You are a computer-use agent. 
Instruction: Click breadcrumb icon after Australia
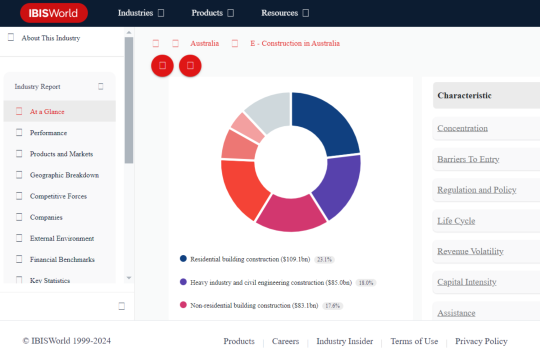point(235,43)
